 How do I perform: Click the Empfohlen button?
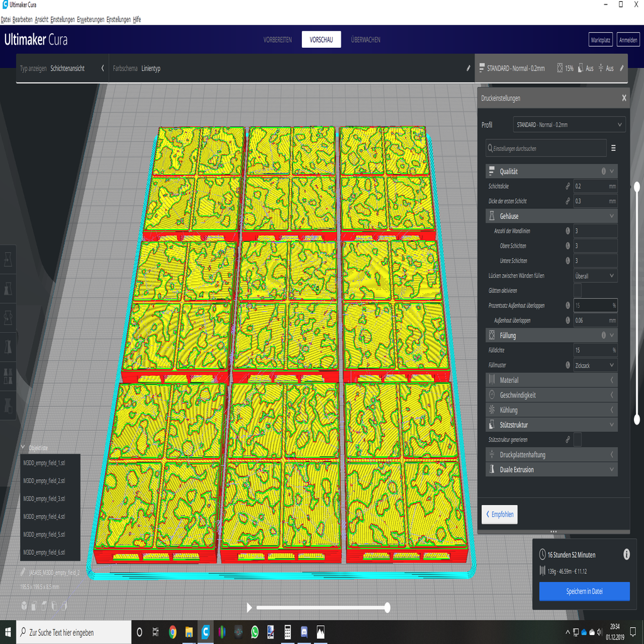pos(499,514)
